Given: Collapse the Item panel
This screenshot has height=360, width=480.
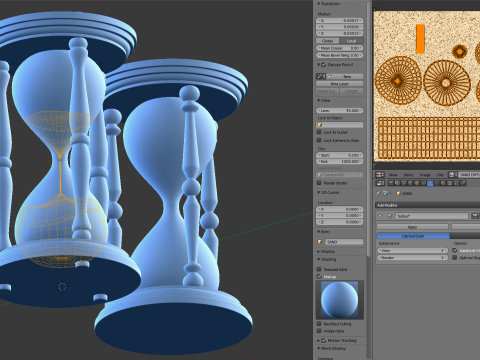Looking at the screenshot, I should 319,232.
